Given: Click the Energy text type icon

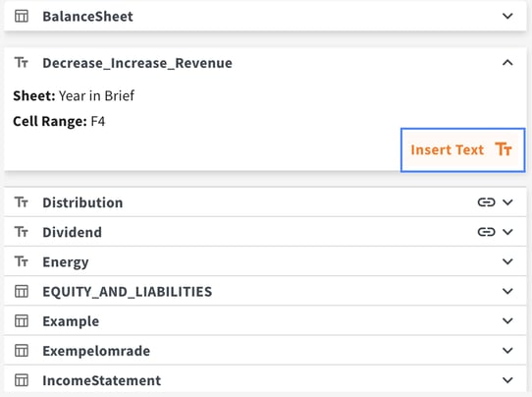Looking at the screenshot, I should pos(22,261).
